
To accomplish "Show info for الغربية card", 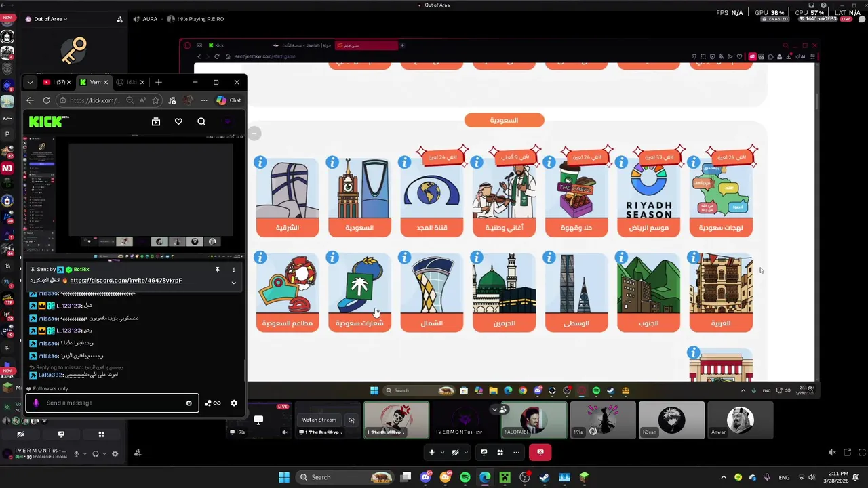I will click(x=693, y=258).
